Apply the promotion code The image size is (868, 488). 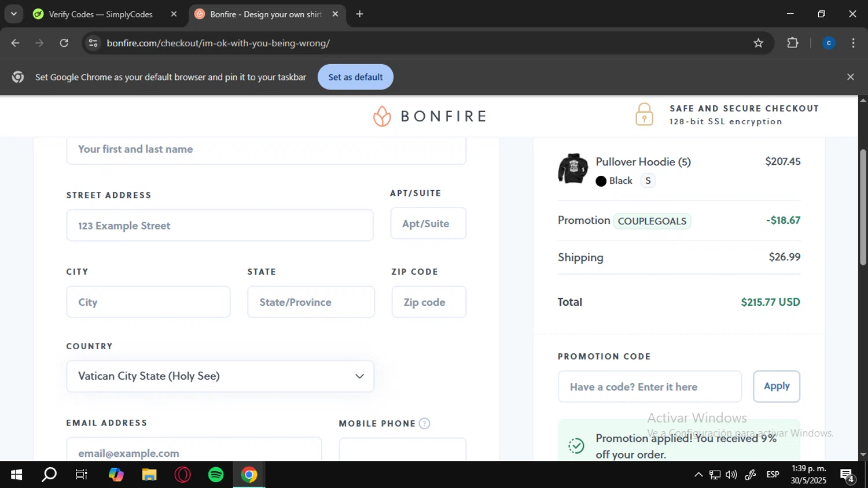tap(777, 386)
